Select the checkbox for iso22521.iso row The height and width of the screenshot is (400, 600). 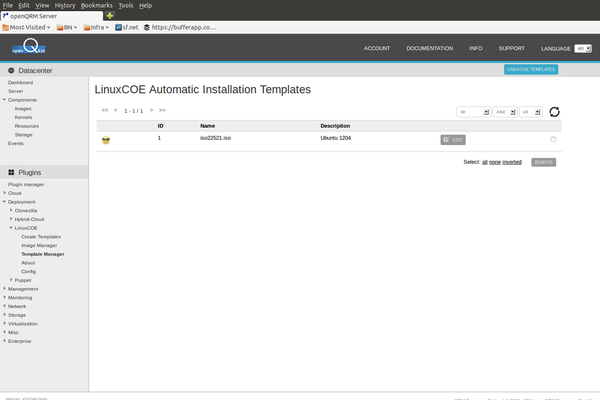553,139
